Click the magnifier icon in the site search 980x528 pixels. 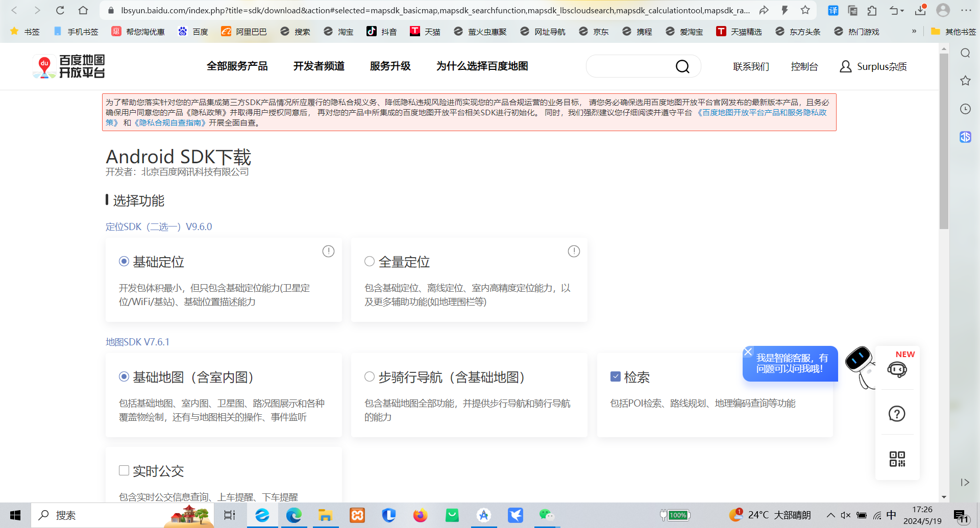(682, 66)
